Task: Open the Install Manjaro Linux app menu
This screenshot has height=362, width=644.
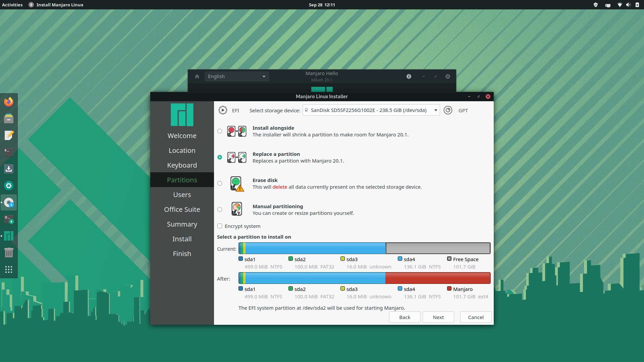Action: coord(56,5)
